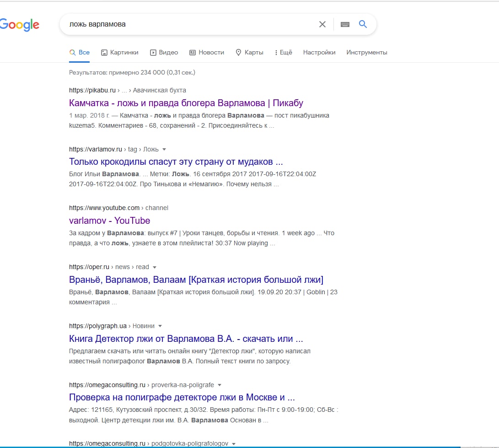Open the Ещё menu
Image resolution: width=499 pixels, height=448 pixels.
pos(283,53)
